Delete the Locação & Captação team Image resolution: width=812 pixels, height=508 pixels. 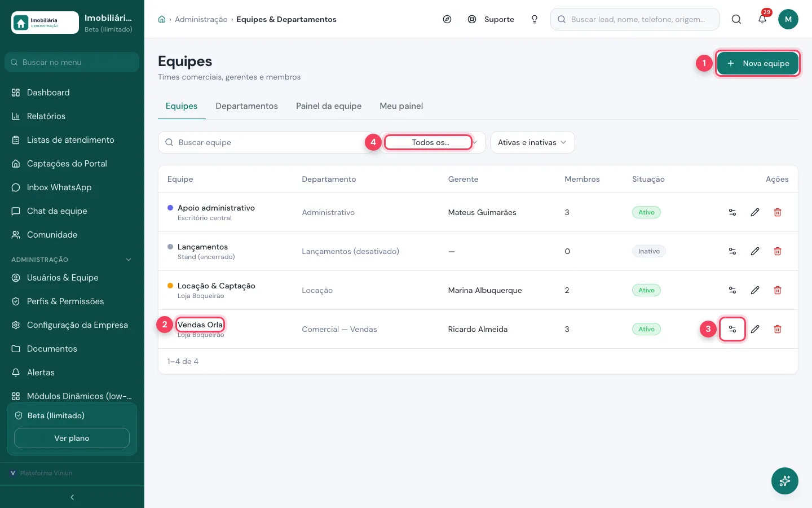coord(778,290)
